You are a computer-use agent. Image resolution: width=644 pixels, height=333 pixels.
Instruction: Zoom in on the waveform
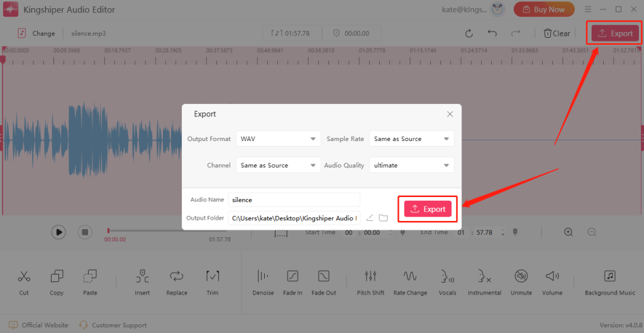point(569,232)
